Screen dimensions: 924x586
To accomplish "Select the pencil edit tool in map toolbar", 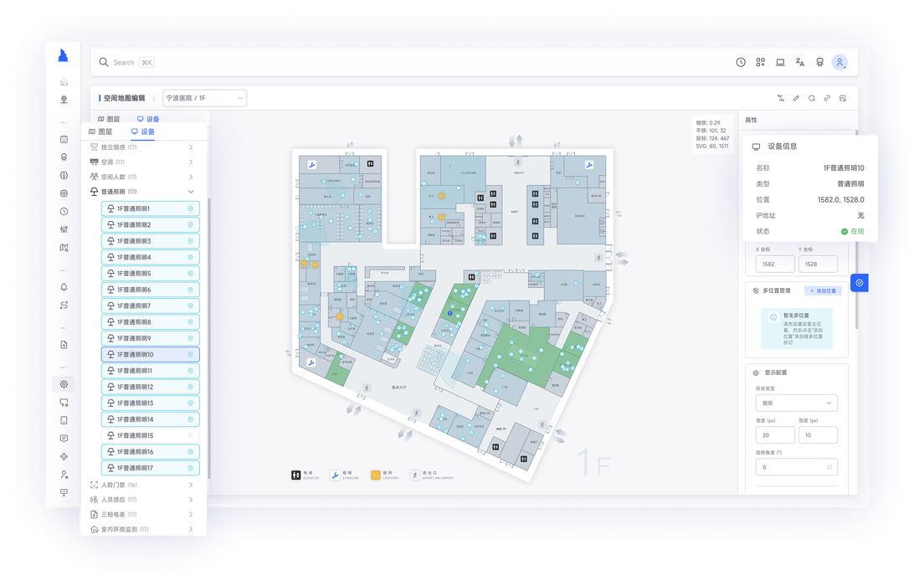I will coord(796,98).
